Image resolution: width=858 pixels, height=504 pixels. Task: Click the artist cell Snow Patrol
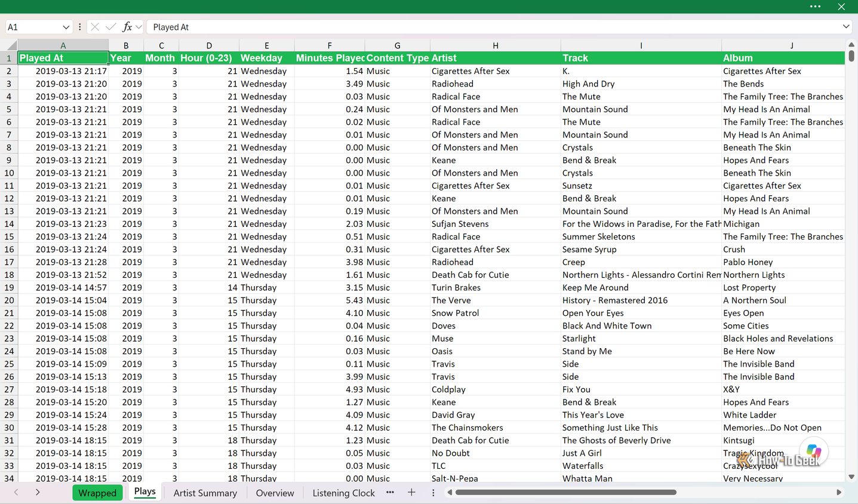[x=496, y=313]
